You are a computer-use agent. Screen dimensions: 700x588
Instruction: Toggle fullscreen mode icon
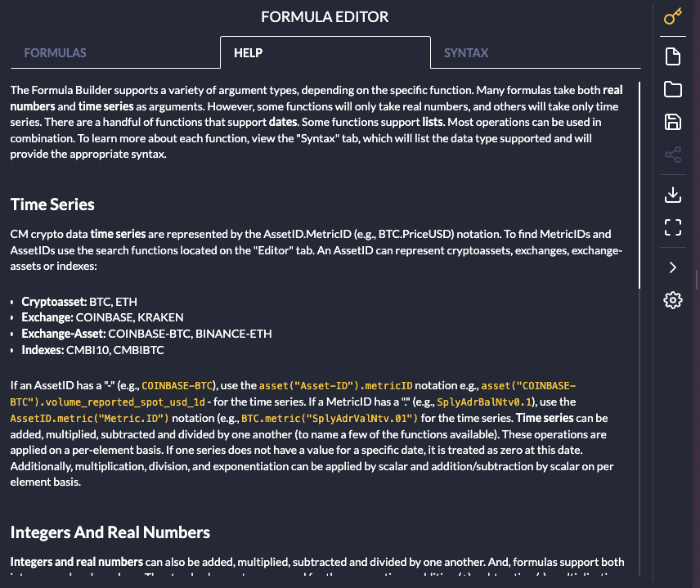click(x=672, y=227)
